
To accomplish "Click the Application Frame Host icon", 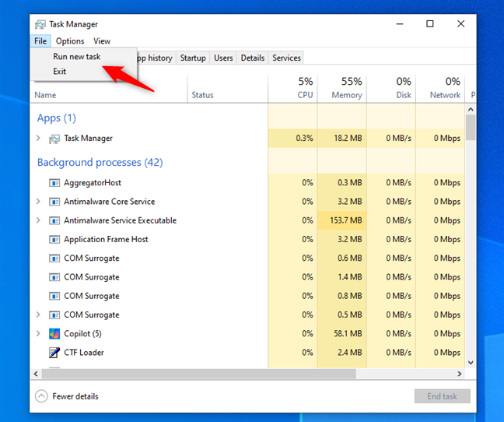I will click(x=54, y=239).
